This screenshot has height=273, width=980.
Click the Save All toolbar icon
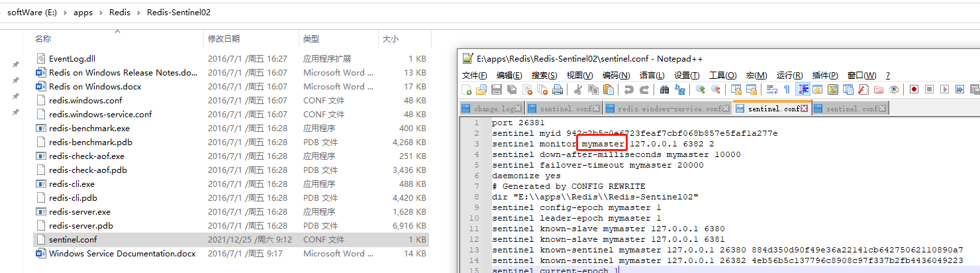point(512,89)
